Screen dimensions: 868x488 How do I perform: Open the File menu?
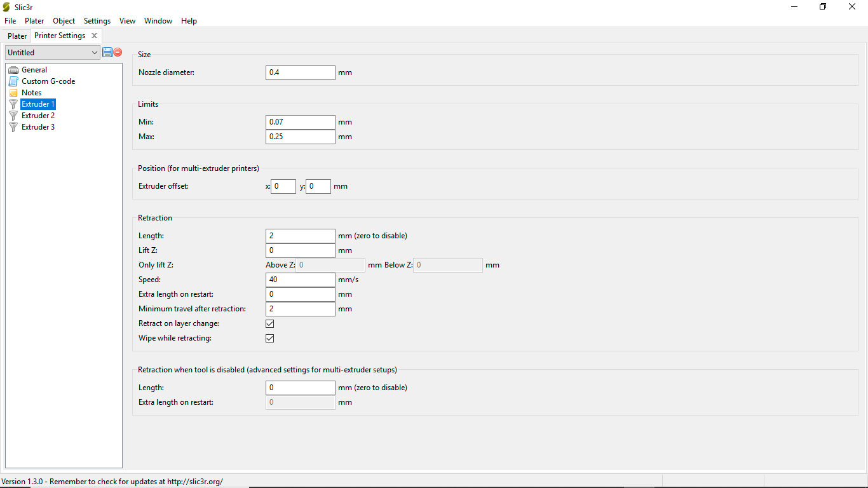(x=10, y=21)
